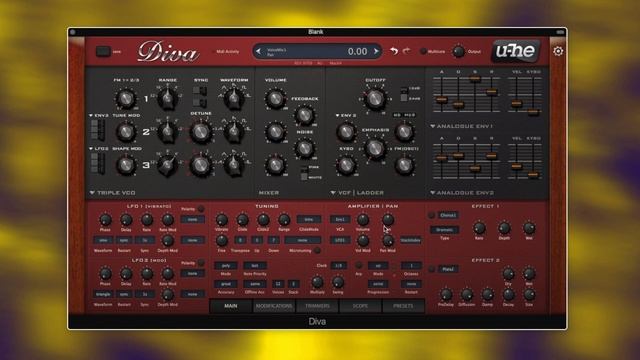640x360 pixels.
Task: Open the Accuracy dropdown
Action: tap(226, 284)
